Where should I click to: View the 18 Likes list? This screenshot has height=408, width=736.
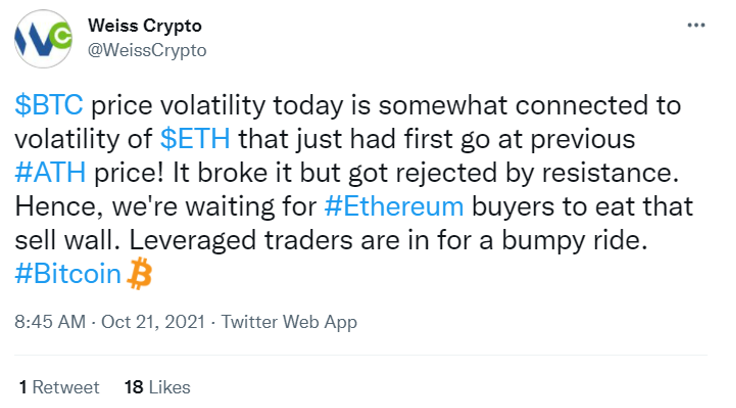pos(157,387)
